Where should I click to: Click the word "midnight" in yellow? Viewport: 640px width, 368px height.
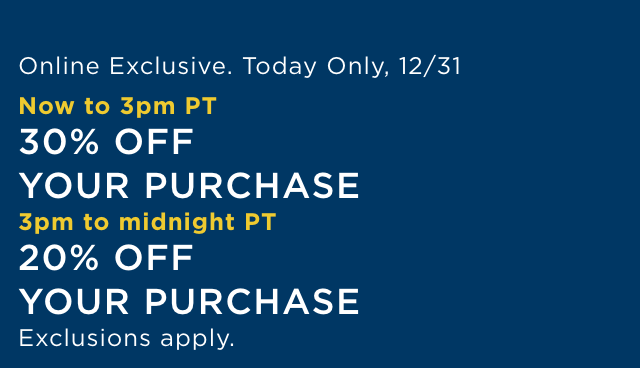pos(177,223)
